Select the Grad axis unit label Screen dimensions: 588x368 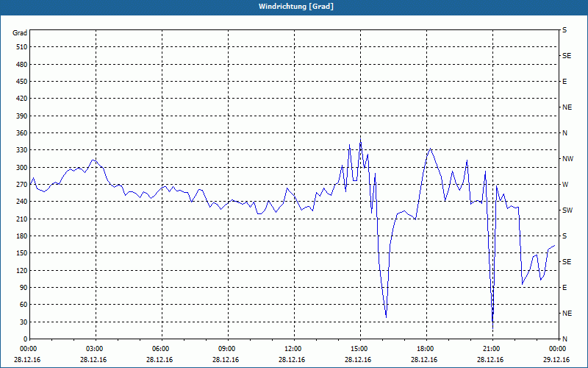(x=20, y=33)
